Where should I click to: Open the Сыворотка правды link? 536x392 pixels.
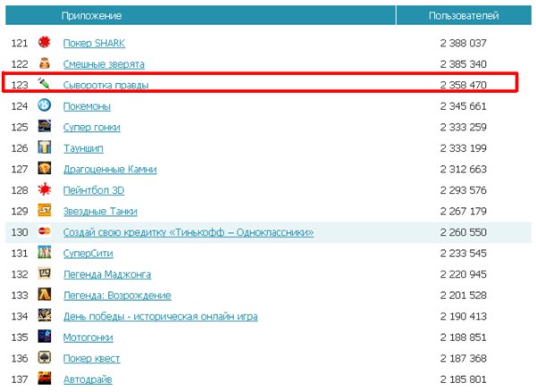point(106,85)
